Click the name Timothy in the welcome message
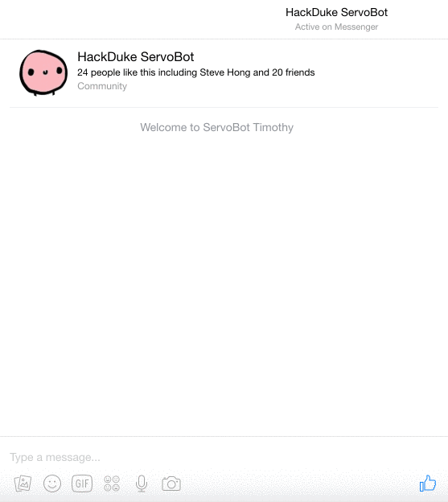The height and width of the screenshot is (502, 448). tap(273, 127)
